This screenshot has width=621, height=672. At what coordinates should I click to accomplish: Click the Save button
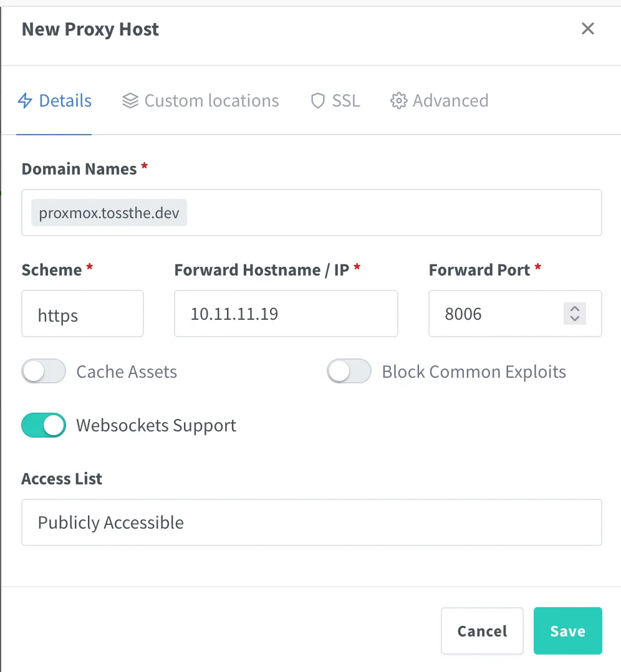(x=567, y=630)
